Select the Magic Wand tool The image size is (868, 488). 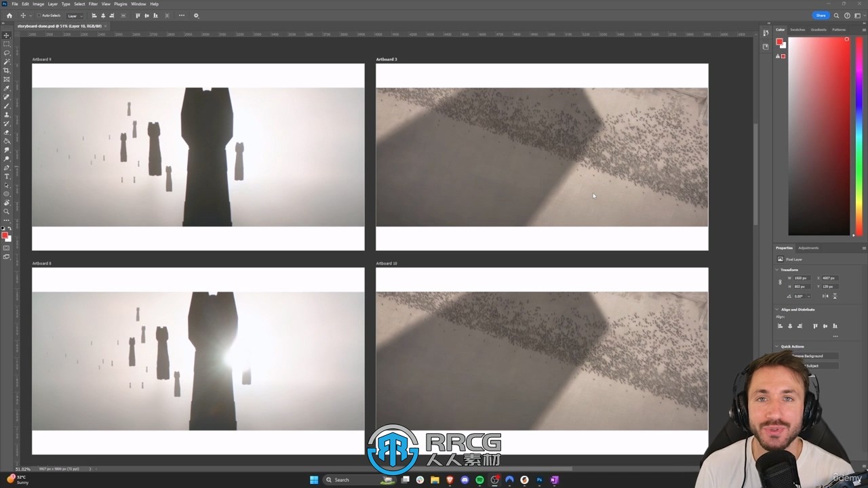click(7, 62)
